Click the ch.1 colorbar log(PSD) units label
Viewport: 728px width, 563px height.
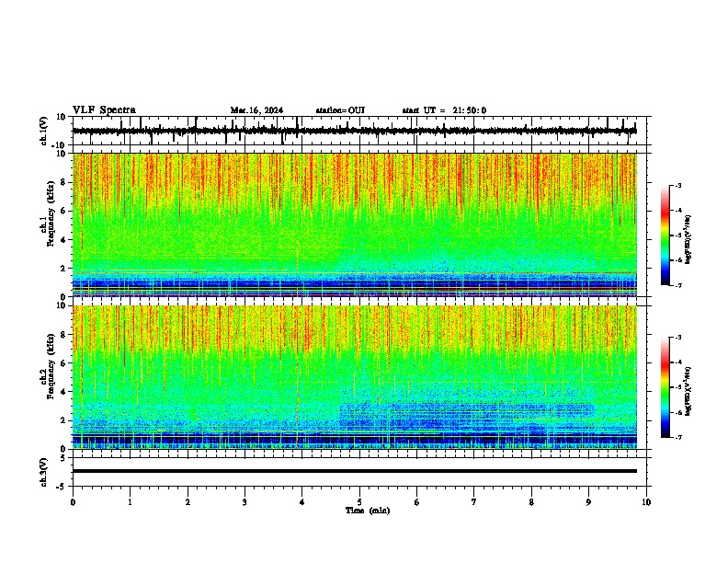pyautogui.click(x=688, y=239)
